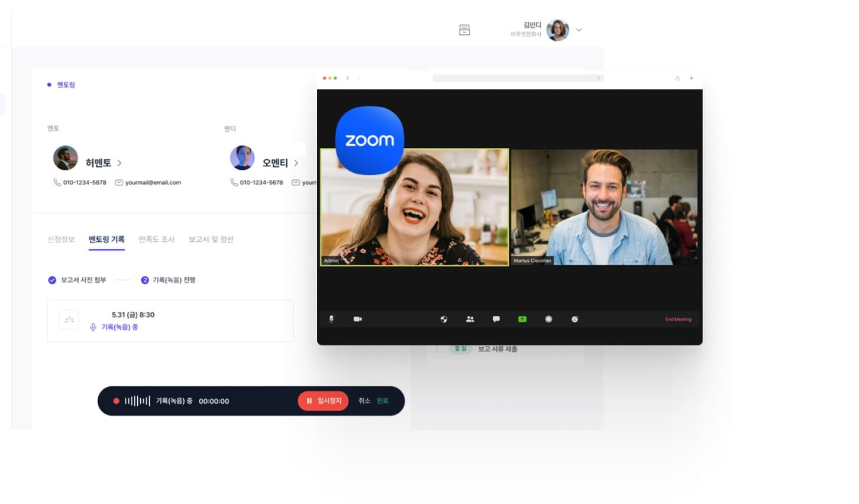Image resolution: width=859 pixels, height=504 pixels.
Task: Pause recording with the 일시정지 button
Action: click(323, 401)
